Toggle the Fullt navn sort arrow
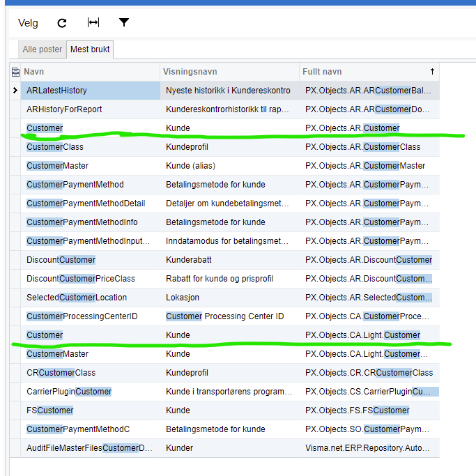This screenshot has height=476, width=476. tap(432, 72)
